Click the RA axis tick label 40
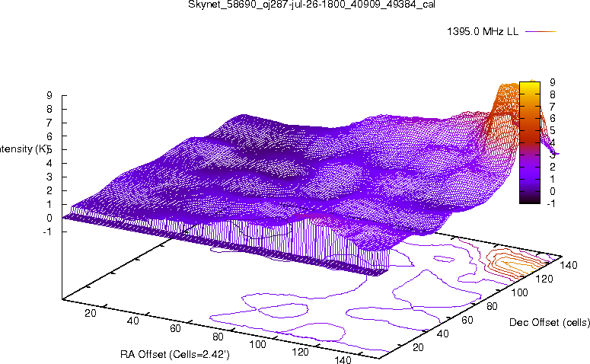The height and width of the screenshot is (364, 590). (x=132, y=321)
